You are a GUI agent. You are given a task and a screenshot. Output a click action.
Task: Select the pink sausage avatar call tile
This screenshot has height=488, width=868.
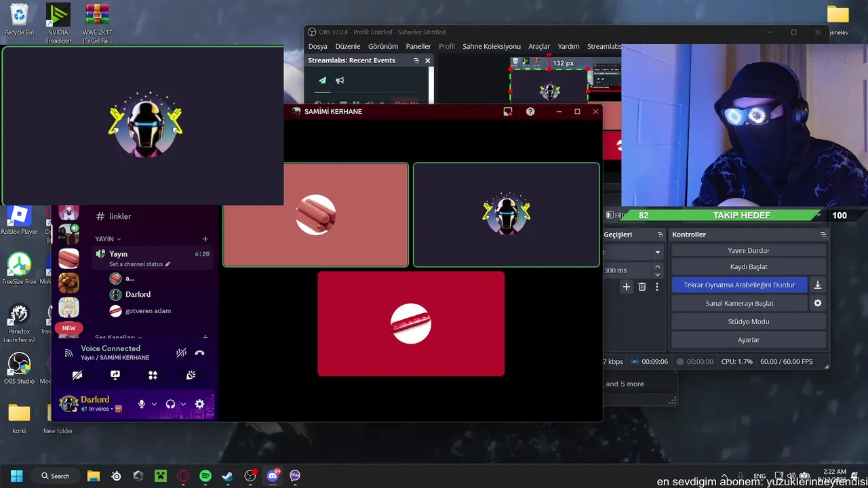coord(316,214)
